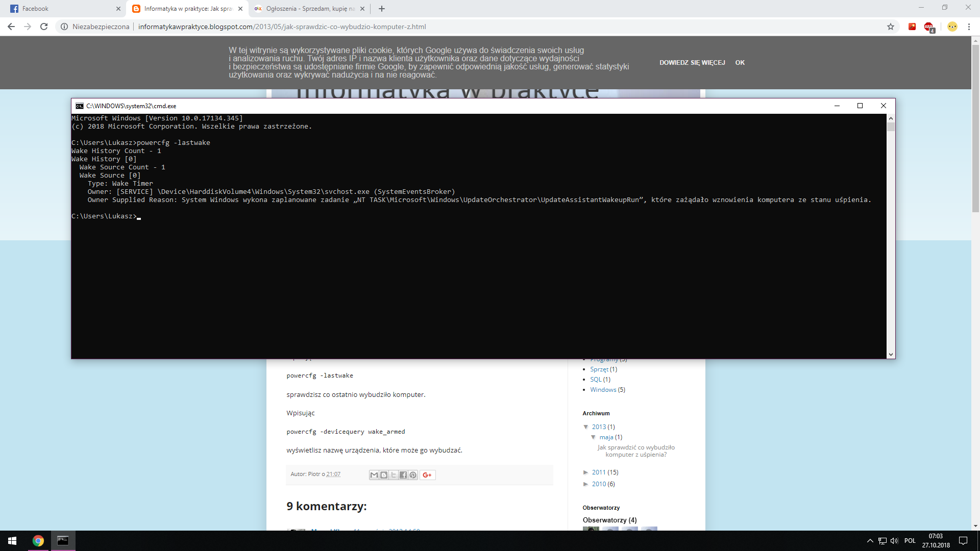Open Chrome from the taskbar
Image resolution: width=980 pixels, height=551 pixels.
coord(38,541)
